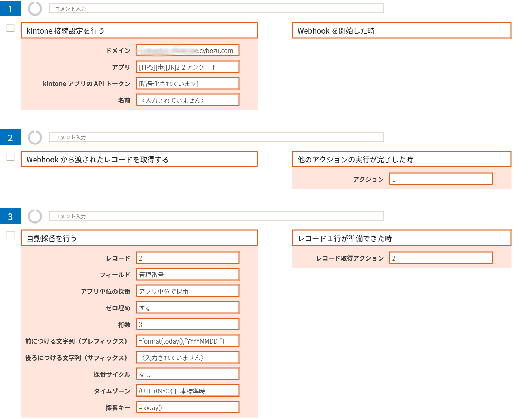Click the kintone アプリの API トークン label
This screenshot has height=419, width=532.
(x=86, y=84)
